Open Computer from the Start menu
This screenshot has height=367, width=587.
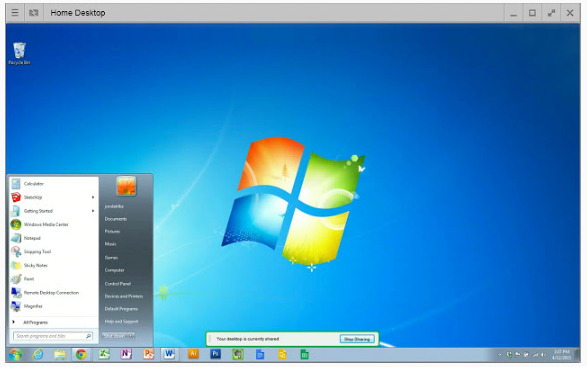(115, 270)
